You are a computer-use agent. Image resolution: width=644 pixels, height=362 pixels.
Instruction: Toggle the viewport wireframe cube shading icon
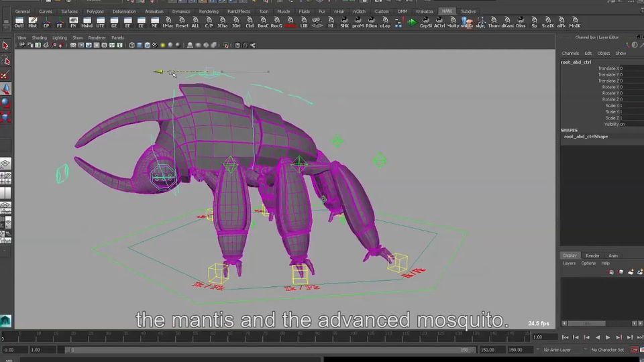point(131,46)
